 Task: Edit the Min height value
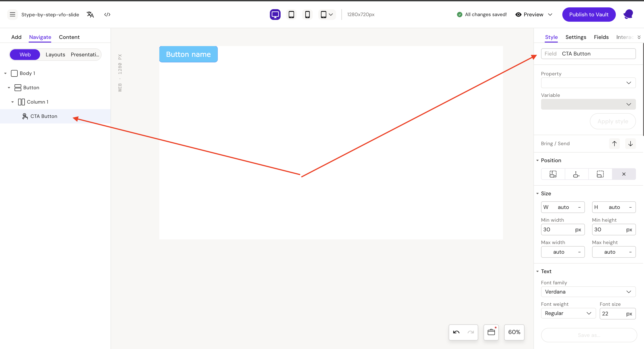tap(614, 230)
